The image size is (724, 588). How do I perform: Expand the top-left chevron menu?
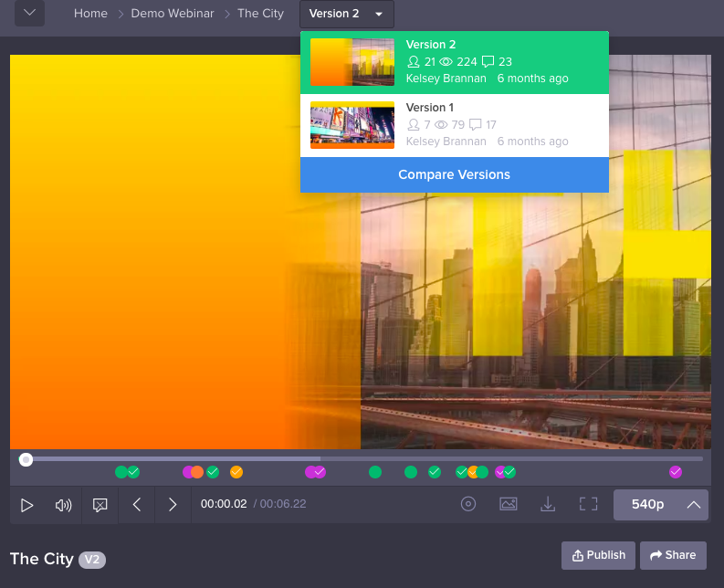(29, 14)
